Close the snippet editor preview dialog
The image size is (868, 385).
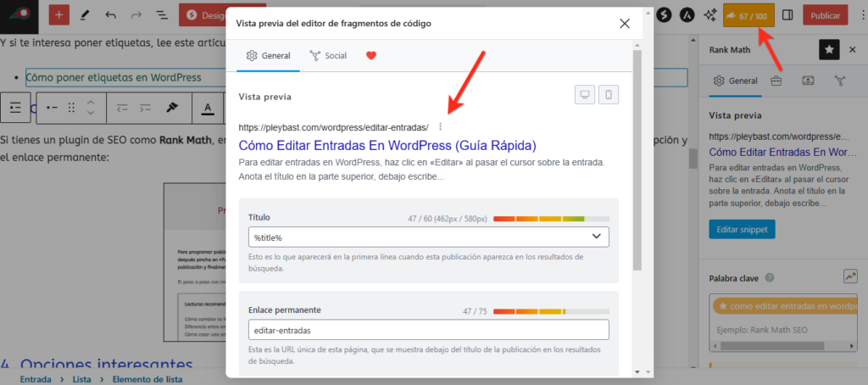click(625, 23)
